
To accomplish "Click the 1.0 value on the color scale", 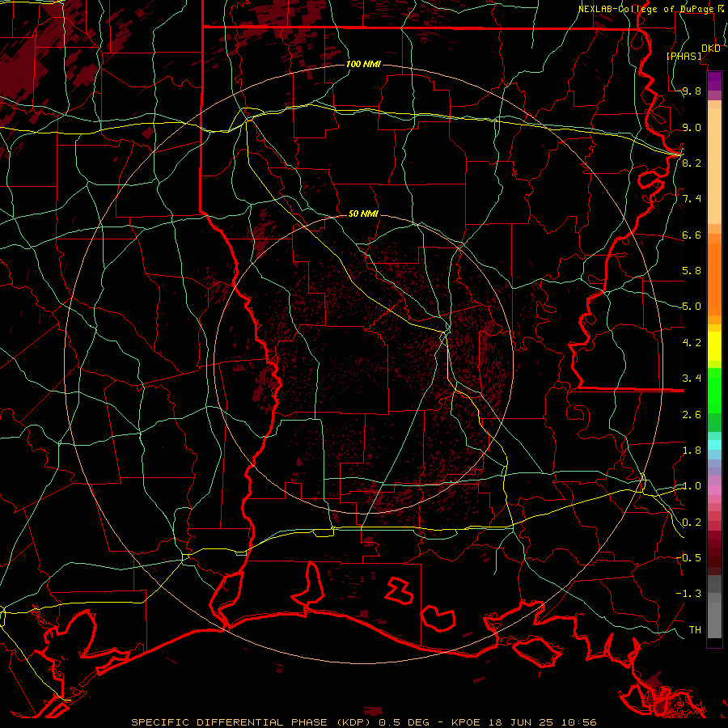I will pos(692,486).
